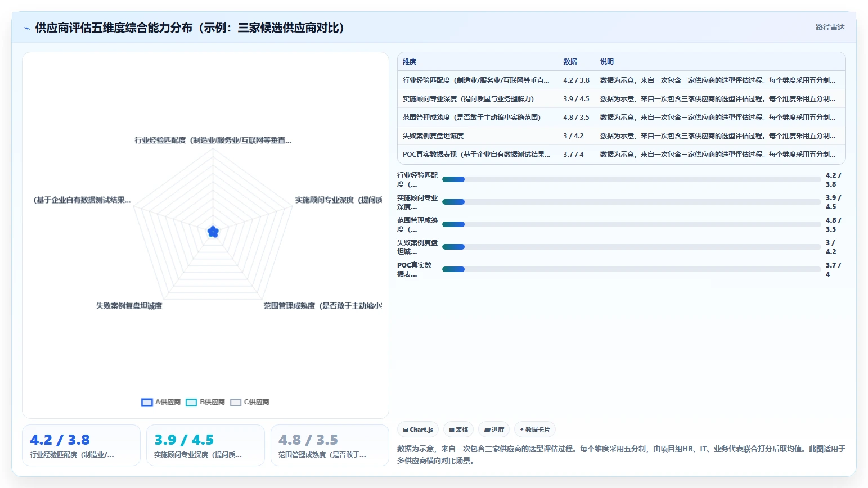
Task: Click the dashboard title 供应商评估五维度综合能力分布
Action: coord(190,28)
